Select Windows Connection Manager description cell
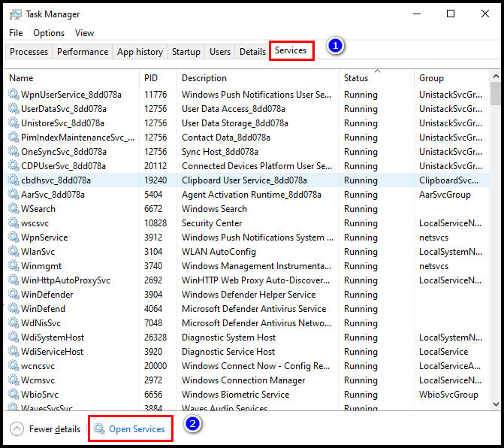 (243, 380)
